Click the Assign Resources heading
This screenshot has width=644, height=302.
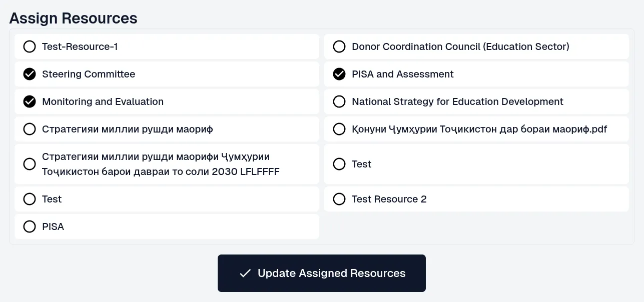(73, 18)
